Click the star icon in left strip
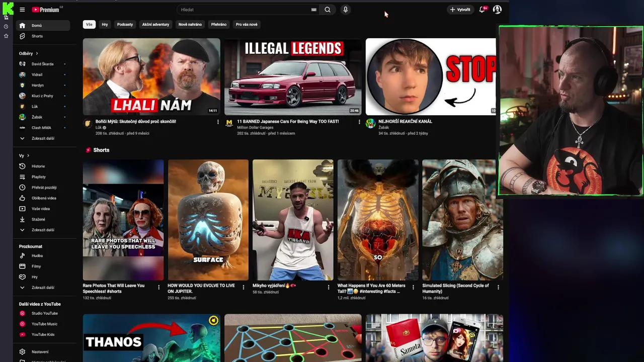The image size is (644, 362). point(6,36)
